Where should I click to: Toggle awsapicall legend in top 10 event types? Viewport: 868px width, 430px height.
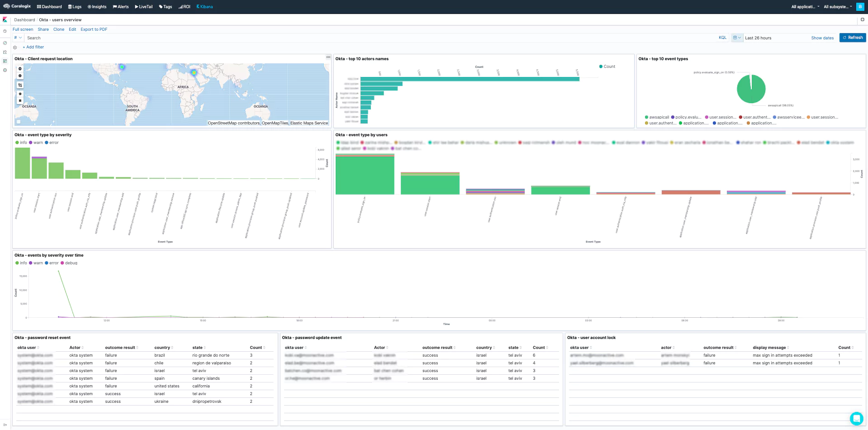point(657,117)
